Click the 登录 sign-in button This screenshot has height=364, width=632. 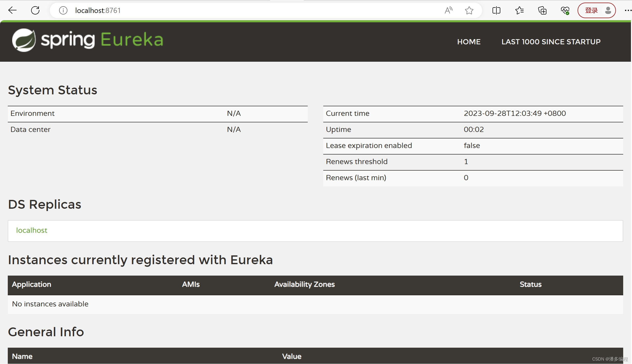click(596, 10)
